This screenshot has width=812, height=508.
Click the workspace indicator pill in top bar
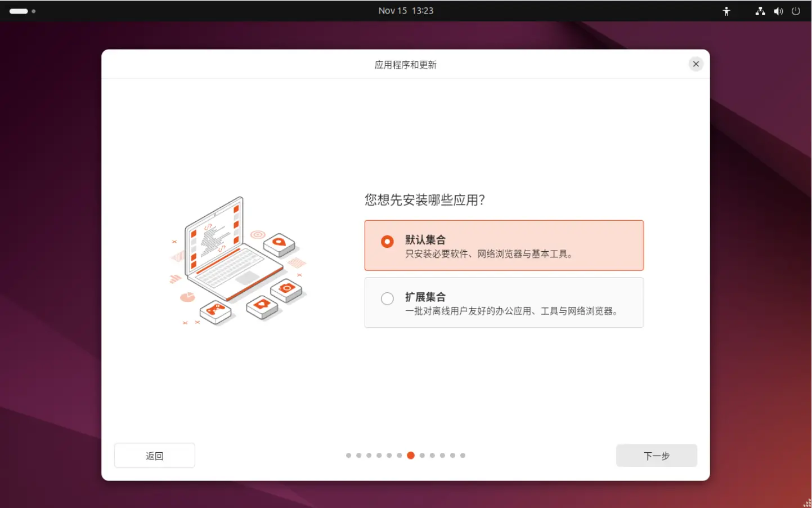[x=19, y=11]
